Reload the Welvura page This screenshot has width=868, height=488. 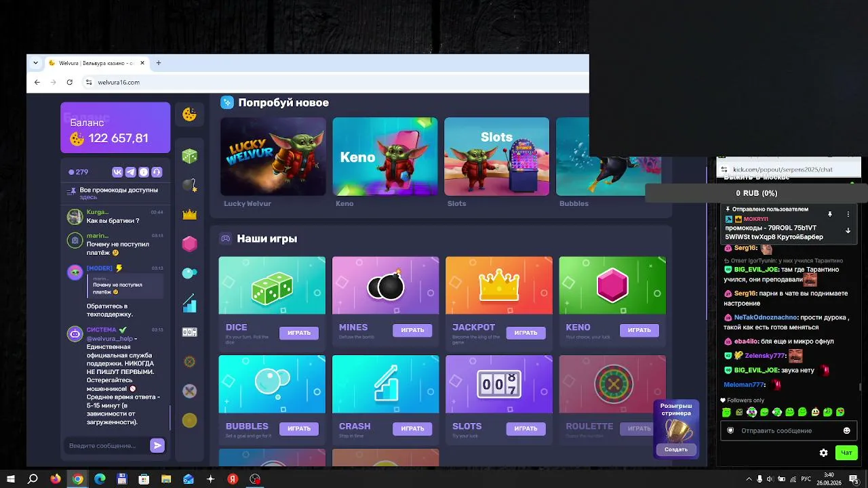pyautogui.click(x=69, y=82)
